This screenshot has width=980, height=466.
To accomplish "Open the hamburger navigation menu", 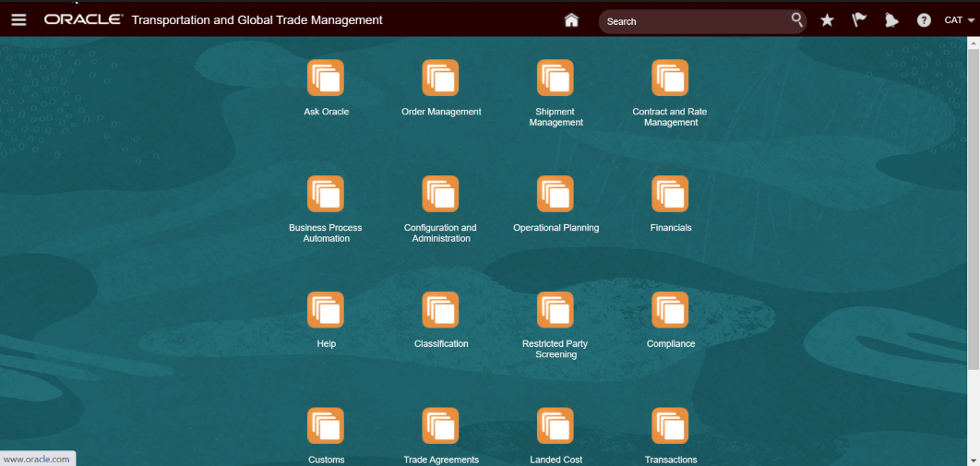I will click(x=18, y=20).
